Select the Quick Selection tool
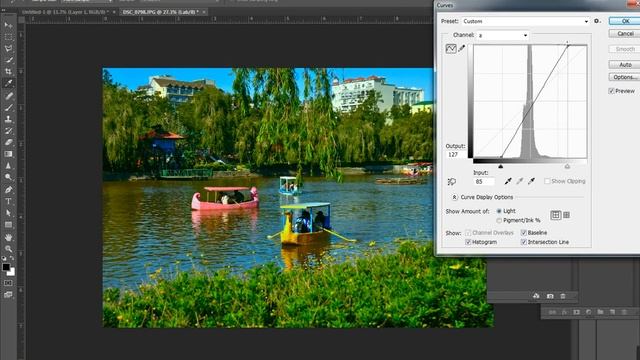 pos(8,60)
